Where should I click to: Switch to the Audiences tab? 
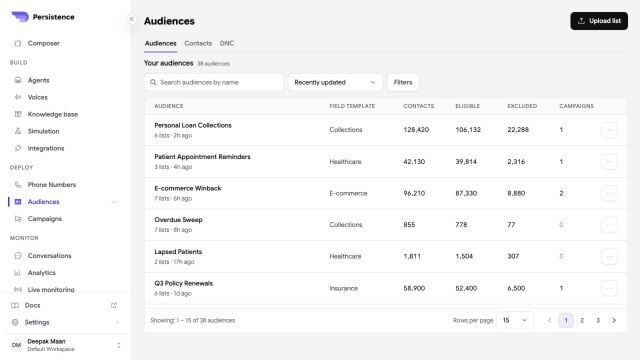[x=161, y=43]
